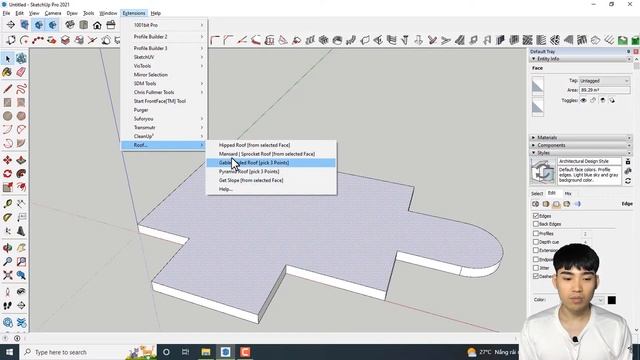Select the Walk footprints tool
Viewport: 640px width, 360px height.
tap(7, 305)
